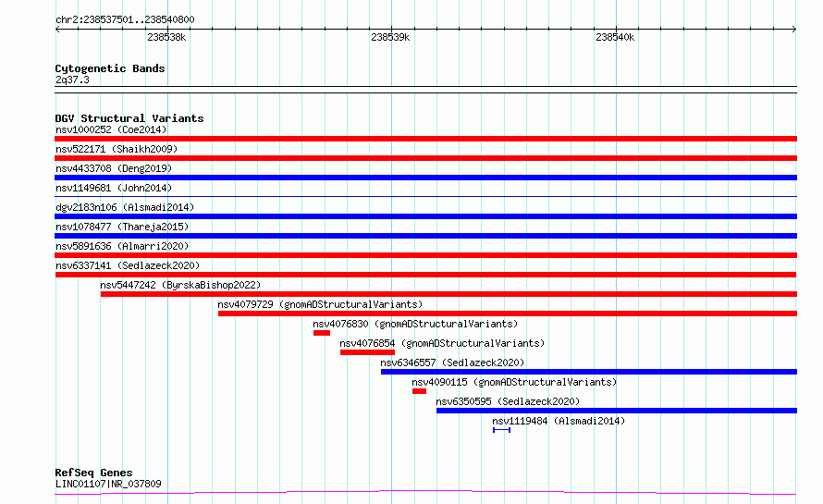
Task: Click the chr2:238537501..238540800 coordinates text
Action: [x=125, y=20]
